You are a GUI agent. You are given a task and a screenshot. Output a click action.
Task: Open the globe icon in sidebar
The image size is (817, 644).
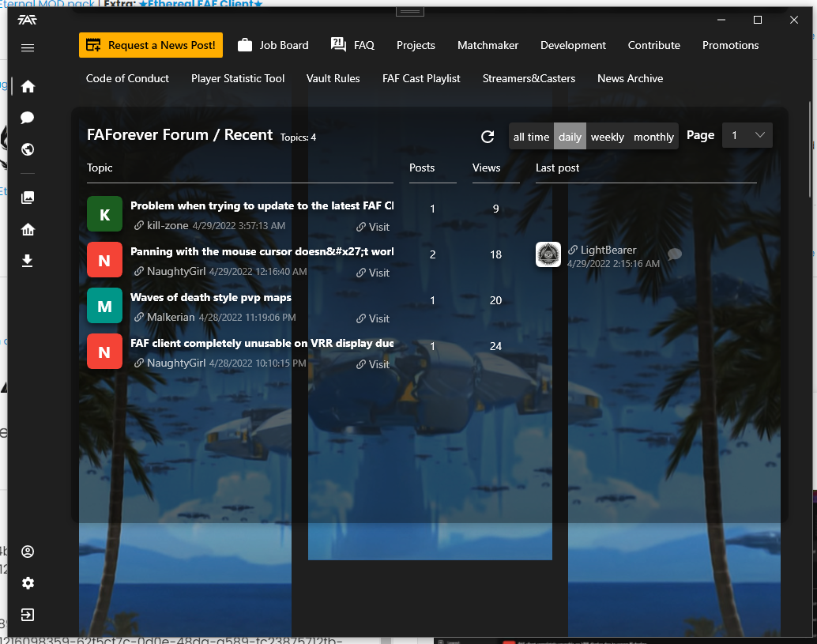pyautogui.click(x=28, y=149)
